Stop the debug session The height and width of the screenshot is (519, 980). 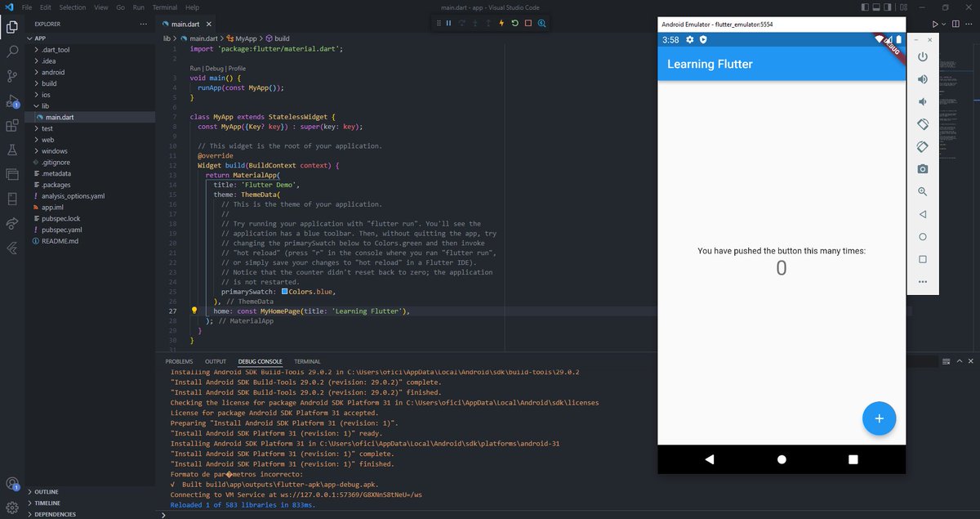point(528,24)
